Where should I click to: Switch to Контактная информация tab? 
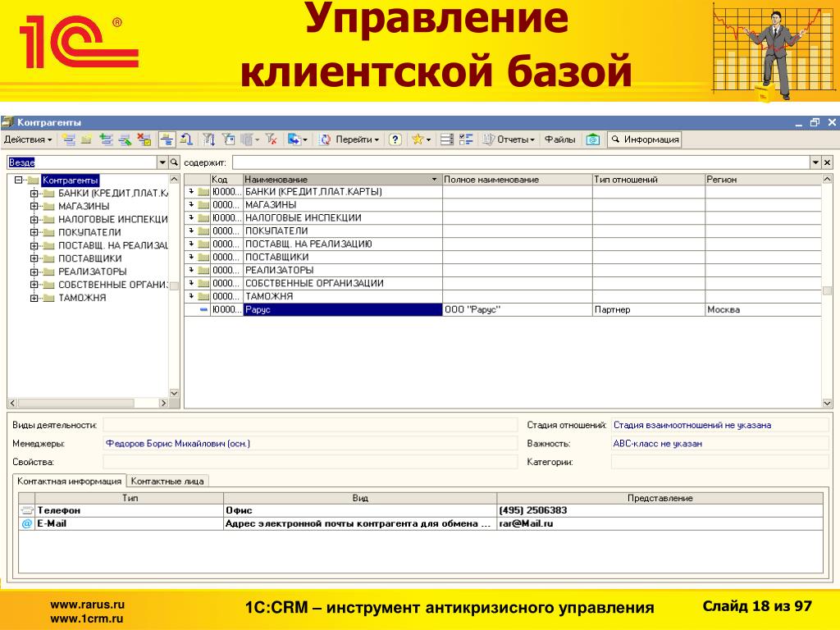[69, 481]
